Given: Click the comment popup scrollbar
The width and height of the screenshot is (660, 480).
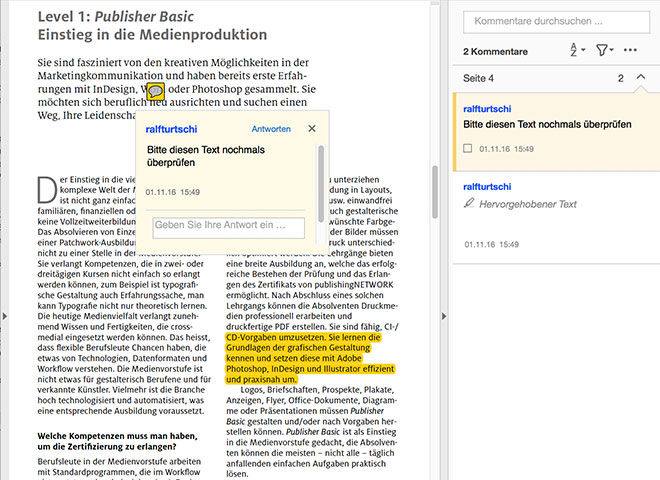Looking at the screenshot, I should (321, 184).
